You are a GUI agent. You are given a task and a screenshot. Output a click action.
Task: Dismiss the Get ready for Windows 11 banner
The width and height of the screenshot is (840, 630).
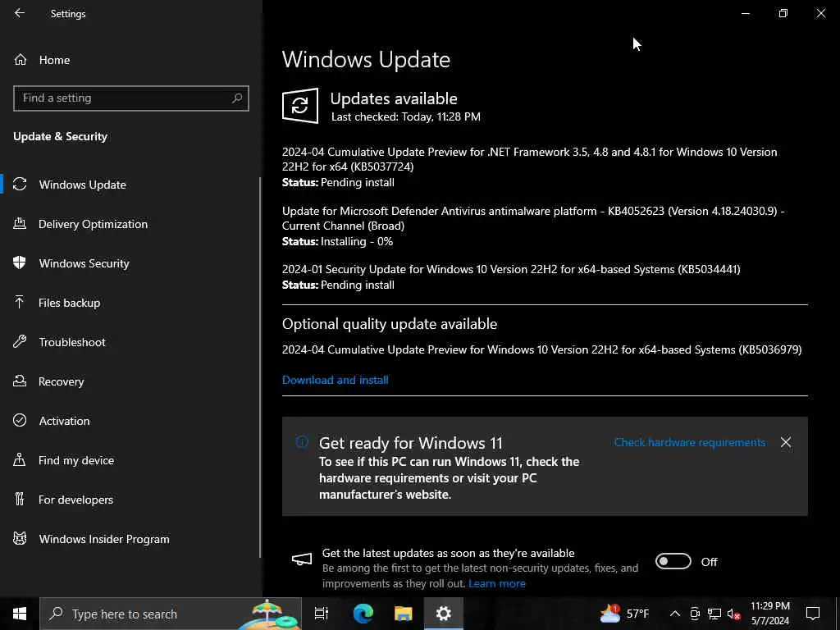pyautogui.click(x=786, y=442)
